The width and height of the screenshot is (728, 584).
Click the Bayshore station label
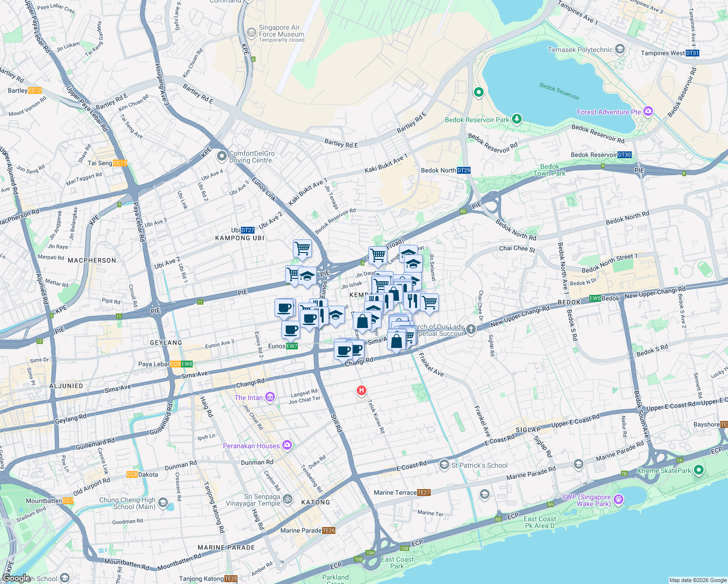710,424
